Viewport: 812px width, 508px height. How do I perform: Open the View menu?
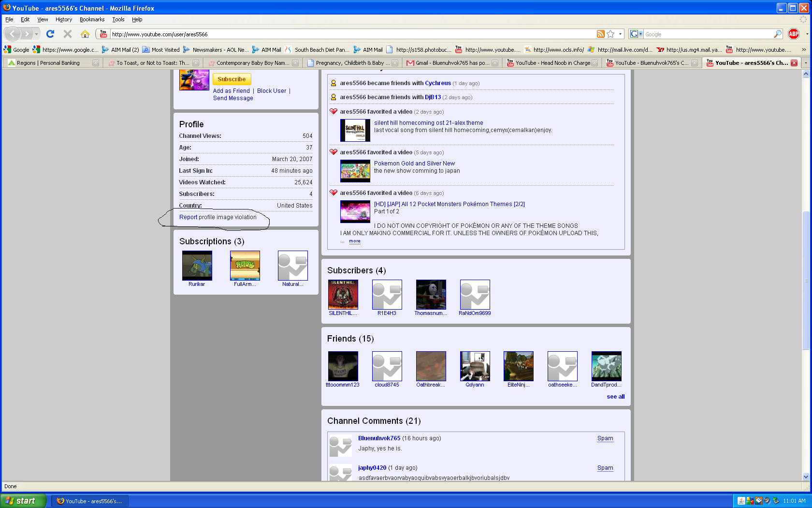[43, 19]
